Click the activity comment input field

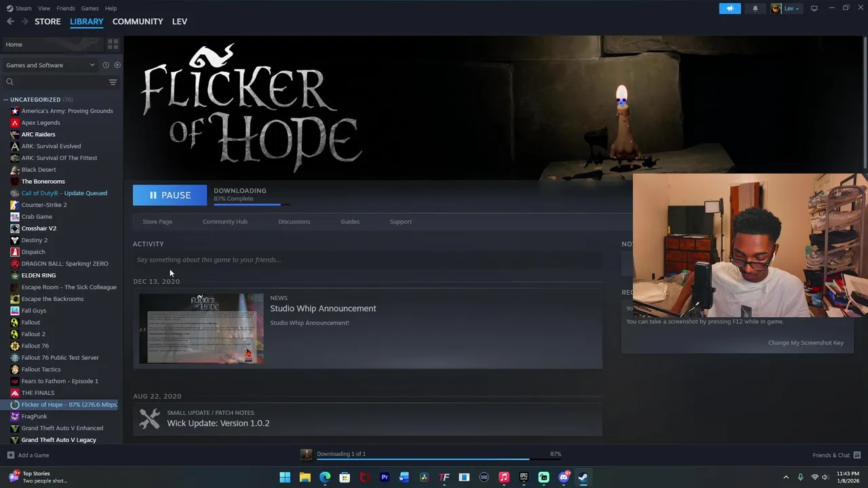pos(368,260)
